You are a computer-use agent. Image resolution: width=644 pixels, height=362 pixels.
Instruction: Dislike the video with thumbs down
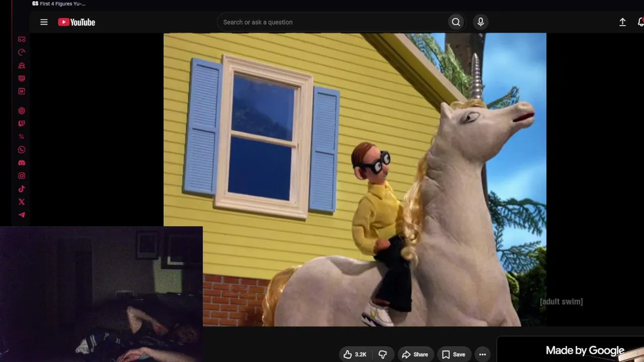[x=383, y=354]
